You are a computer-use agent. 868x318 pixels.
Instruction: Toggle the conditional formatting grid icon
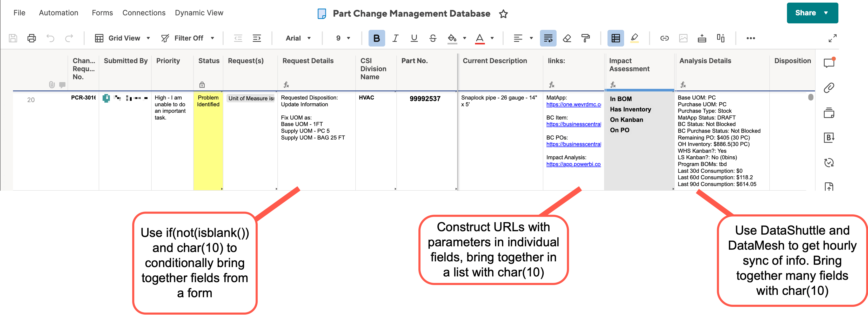(x=616, y=38)
